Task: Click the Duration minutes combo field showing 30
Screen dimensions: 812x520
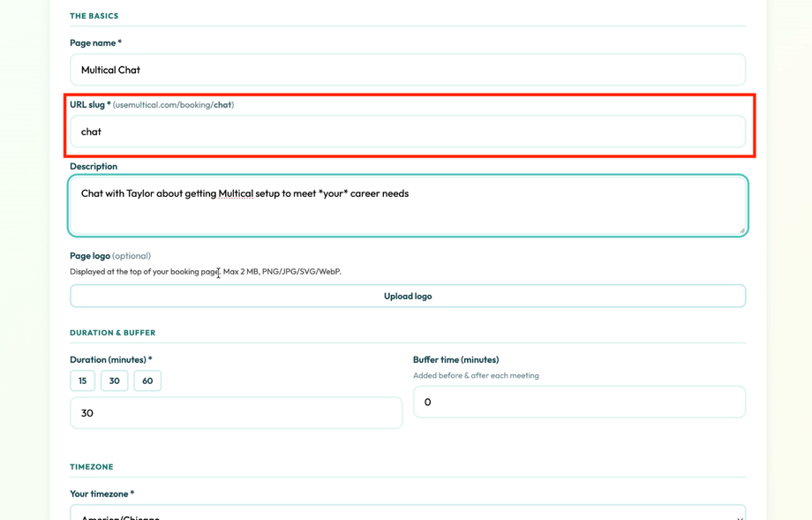Action: coord(237,412)
